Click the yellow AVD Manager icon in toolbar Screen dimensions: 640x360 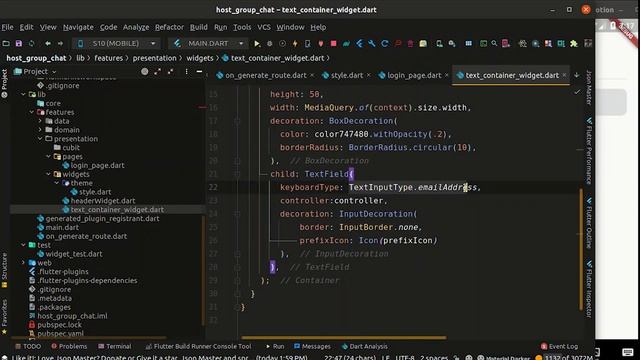(x=423, y=43)
